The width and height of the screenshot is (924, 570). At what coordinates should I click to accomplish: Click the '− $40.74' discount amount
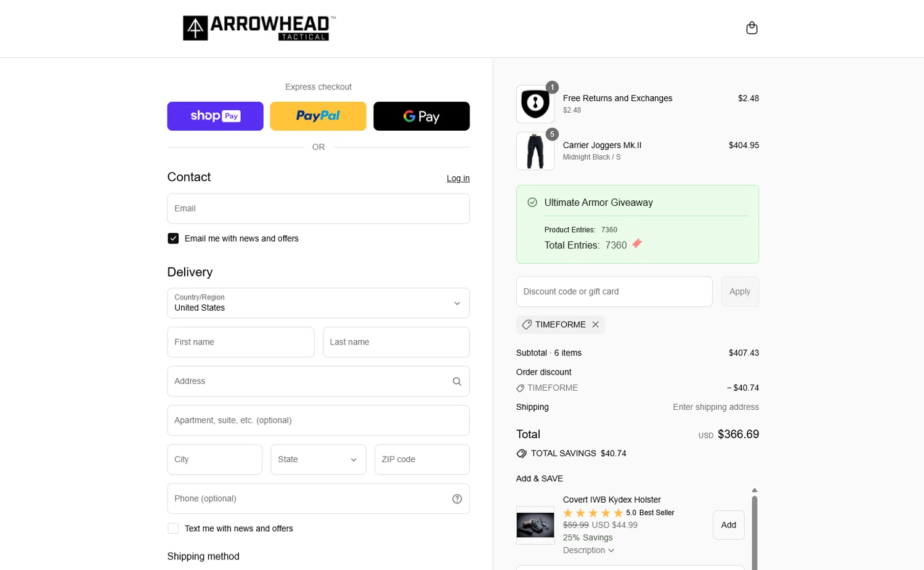coord(743,388)
